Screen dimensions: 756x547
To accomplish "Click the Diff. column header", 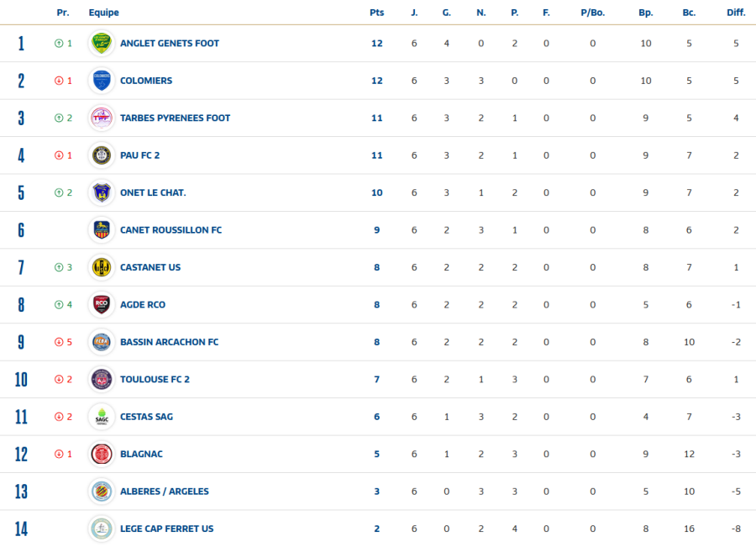I will click(x=736, y=13).
